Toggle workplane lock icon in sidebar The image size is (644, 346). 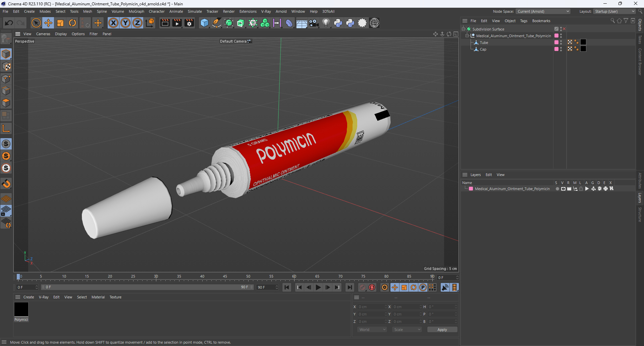coord(6,211)
